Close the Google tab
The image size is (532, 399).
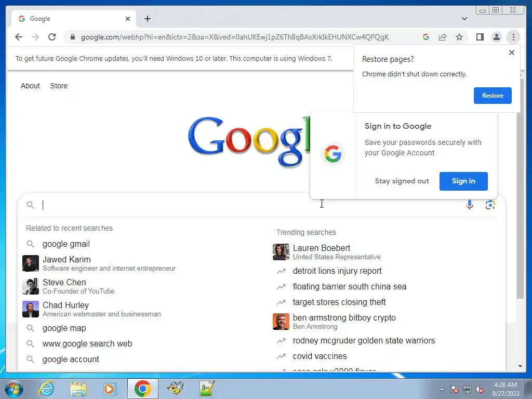(128, 19)
